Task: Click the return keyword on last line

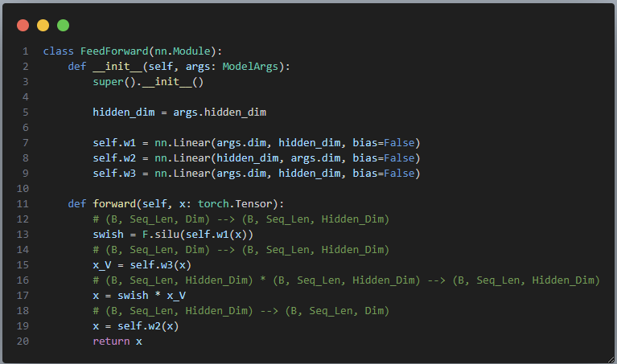Action: click(111, 342)
